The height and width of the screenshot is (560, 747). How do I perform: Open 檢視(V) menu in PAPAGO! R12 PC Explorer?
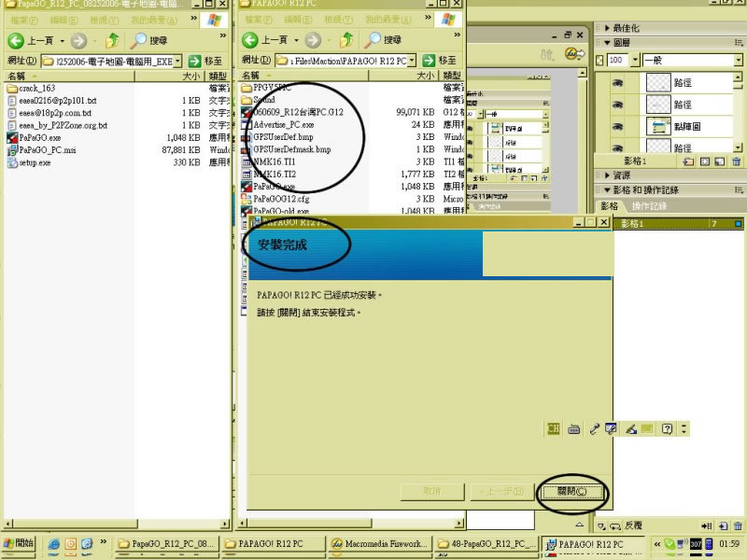[338, 20]
